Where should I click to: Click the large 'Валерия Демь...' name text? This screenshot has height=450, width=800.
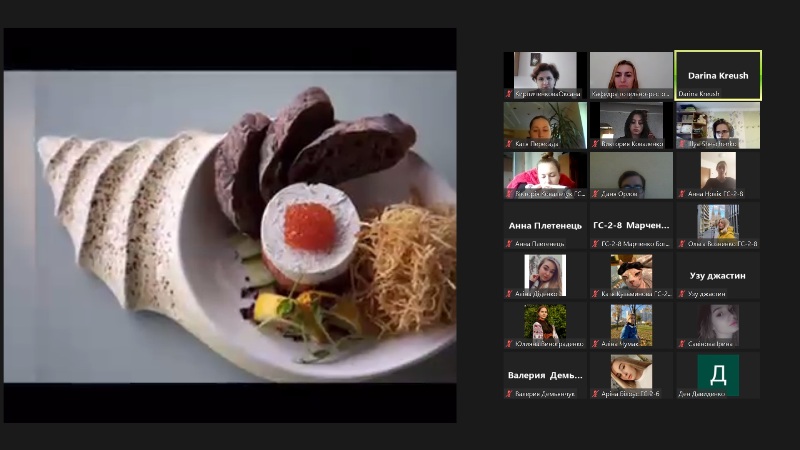pyautogui.click(x=545, y=376)
